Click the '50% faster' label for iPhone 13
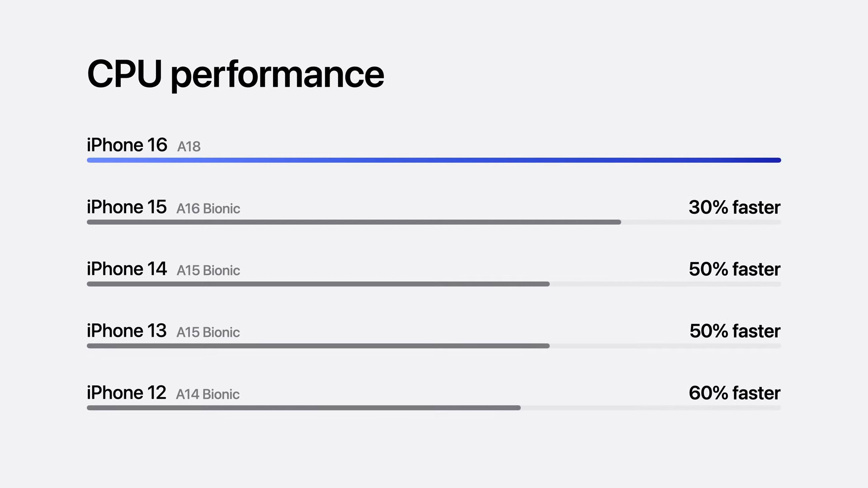The image size is (868, 488). click(x=734, y=331)
